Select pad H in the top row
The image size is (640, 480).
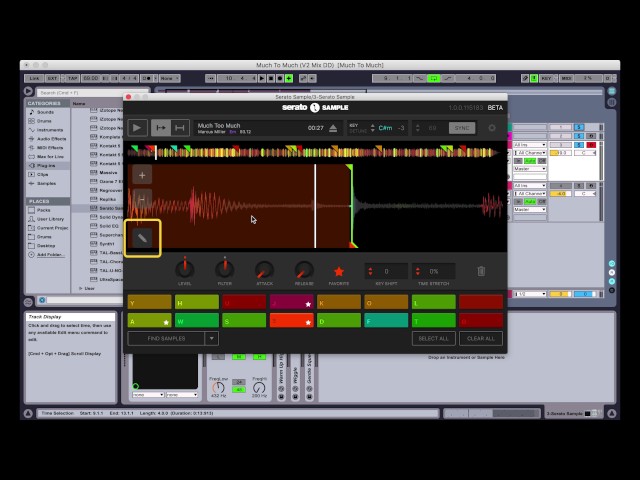coord(197,302)
